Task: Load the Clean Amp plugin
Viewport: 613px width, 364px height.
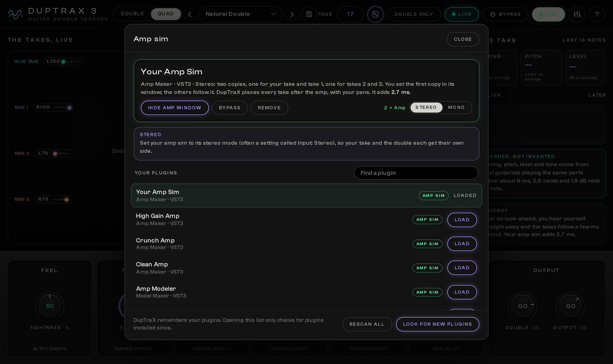Action: pos(462,268)
